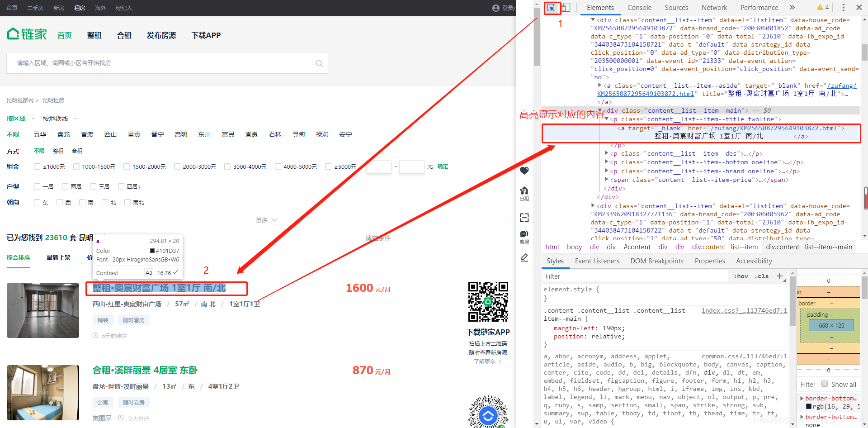Expand the 更多 filter options
This screenshot has width=868, height=428.
262,220
